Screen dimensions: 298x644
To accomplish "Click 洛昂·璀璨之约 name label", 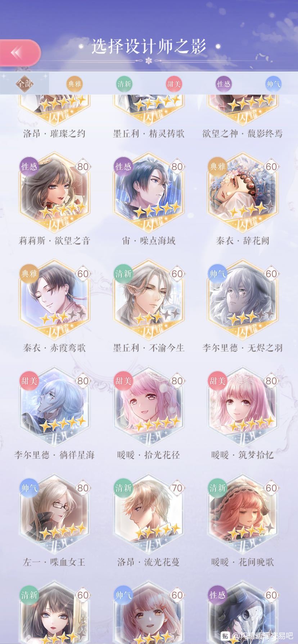I will tap(54, 134).
